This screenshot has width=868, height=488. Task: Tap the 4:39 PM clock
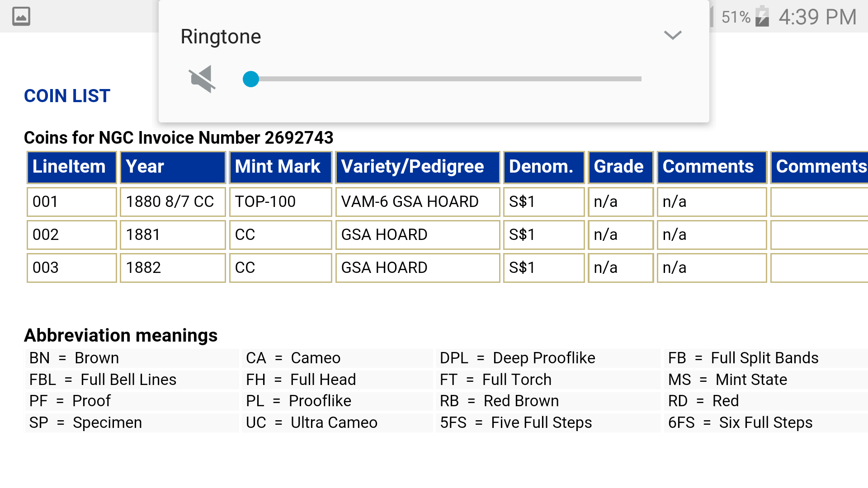[817, 17]
